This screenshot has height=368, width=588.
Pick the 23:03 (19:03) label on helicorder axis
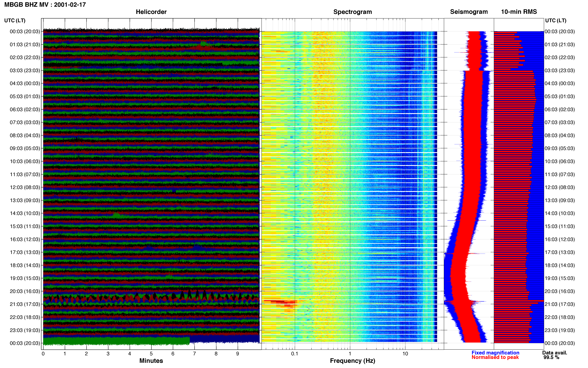pos(25,330)
